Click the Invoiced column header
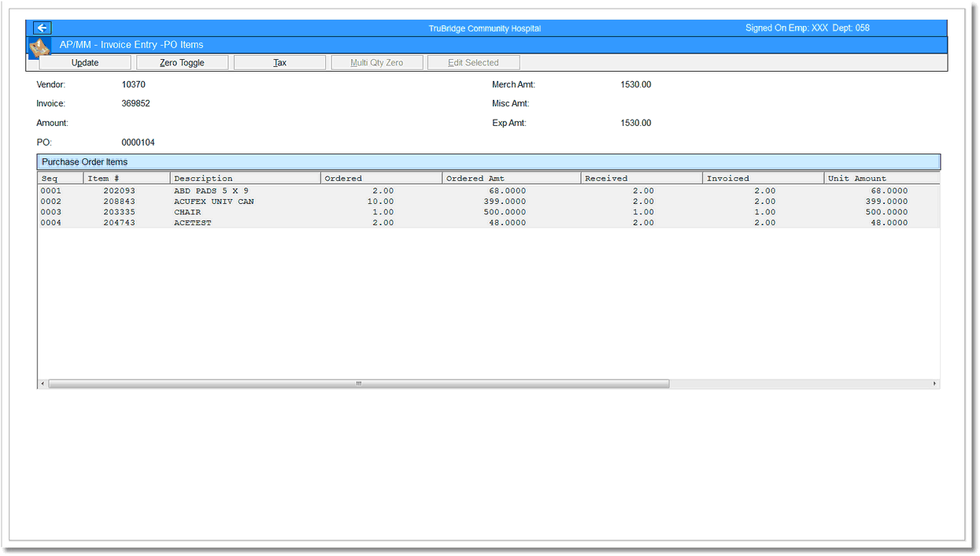The image size is (980, 556). pos(764,178)
